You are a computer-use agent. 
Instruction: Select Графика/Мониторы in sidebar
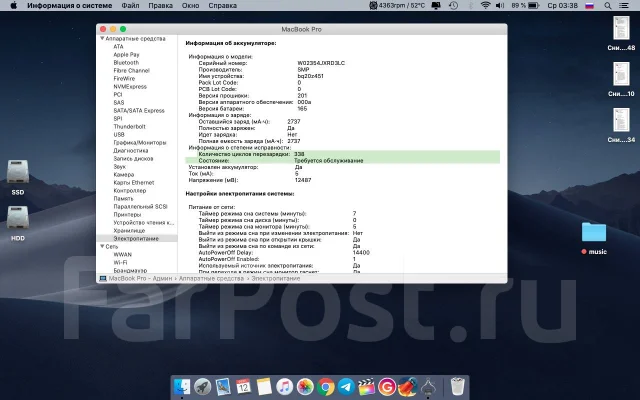click(140, 142)
